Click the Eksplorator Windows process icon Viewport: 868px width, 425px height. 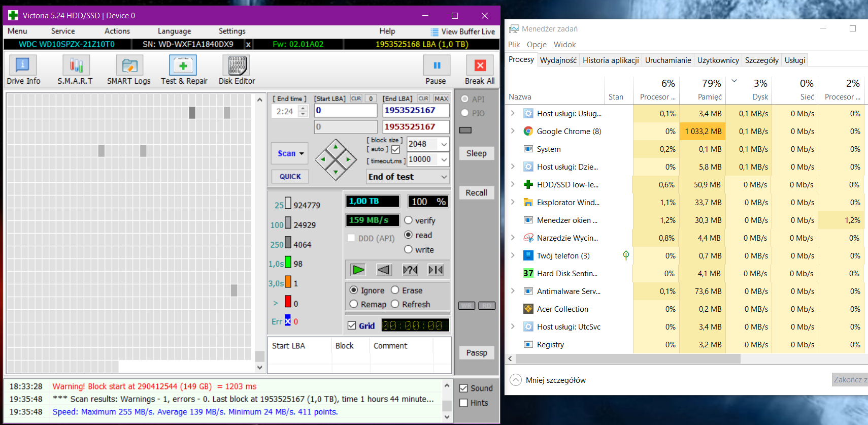pyautogui.click(x=528, y=202)
